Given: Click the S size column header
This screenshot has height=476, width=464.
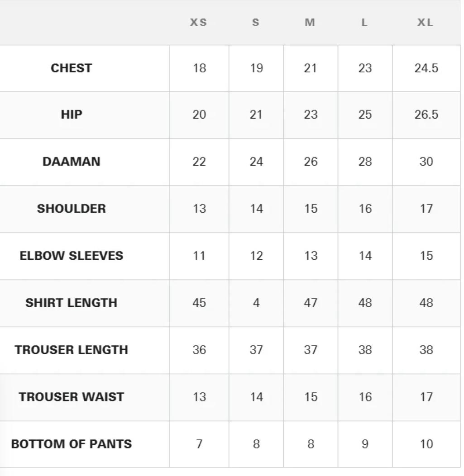Looking at the screenshot, I should [256, 22].
